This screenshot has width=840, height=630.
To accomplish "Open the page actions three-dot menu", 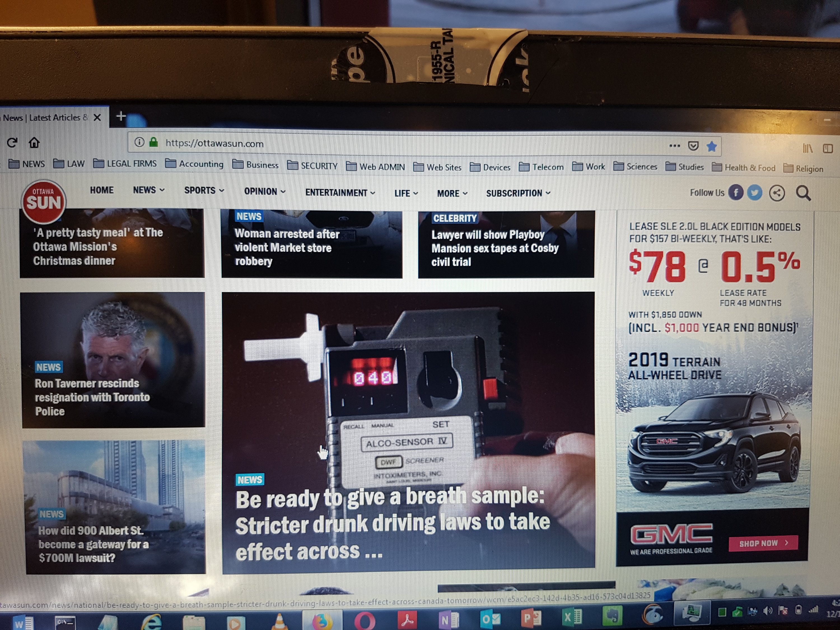I will (x=675, y=145).
